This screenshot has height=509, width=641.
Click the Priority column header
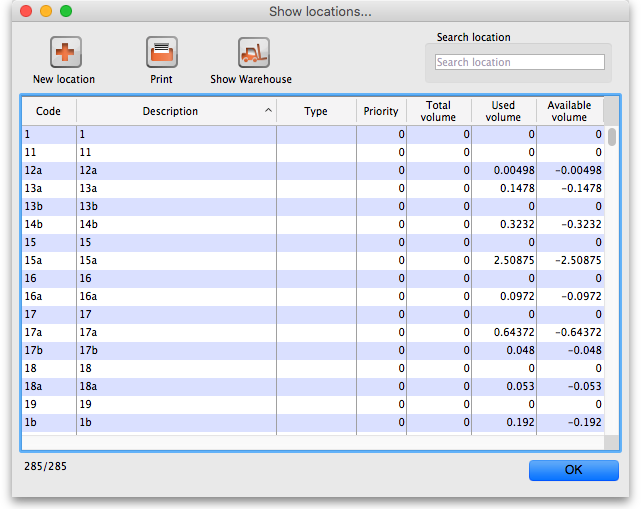(x=381, y=111)
